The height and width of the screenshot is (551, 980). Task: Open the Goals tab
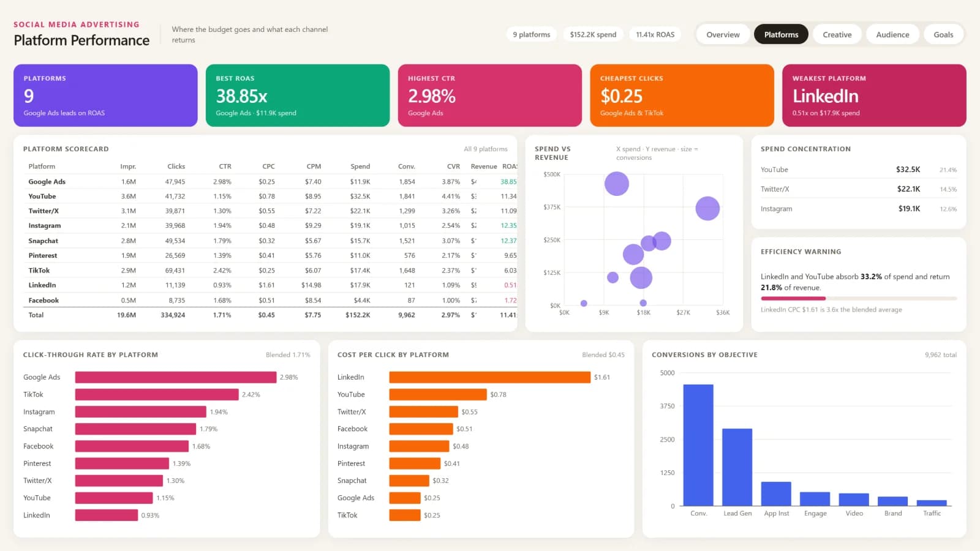point(943,34)
